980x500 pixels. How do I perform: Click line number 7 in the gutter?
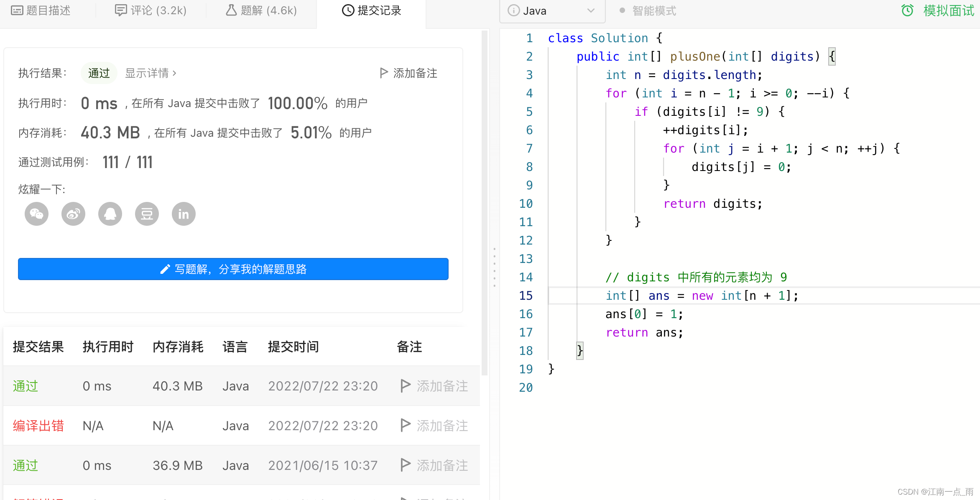coord(529,148)
